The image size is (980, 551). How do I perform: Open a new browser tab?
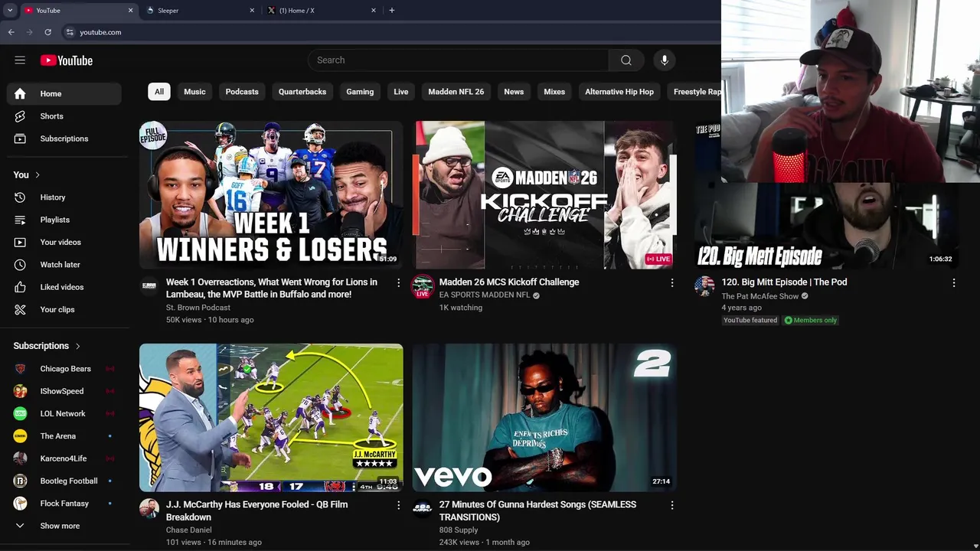point(392,10)
